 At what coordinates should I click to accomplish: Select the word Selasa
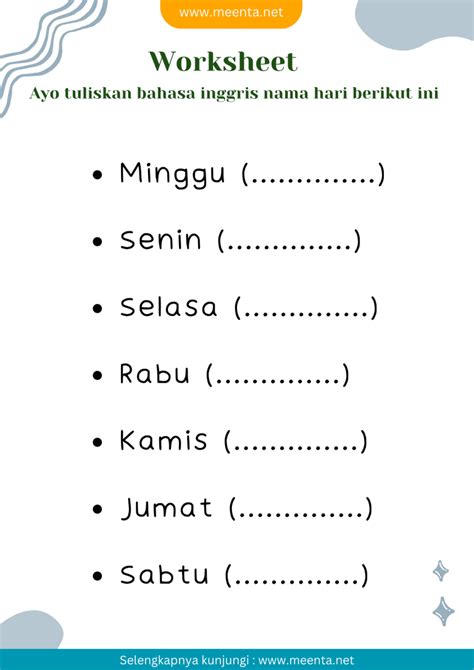168,307
